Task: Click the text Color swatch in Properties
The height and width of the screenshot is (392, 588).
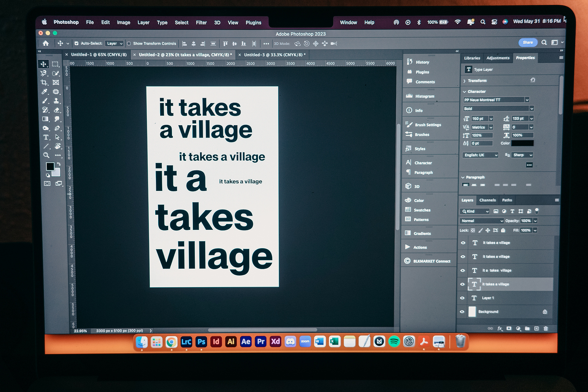Action: 522,143
